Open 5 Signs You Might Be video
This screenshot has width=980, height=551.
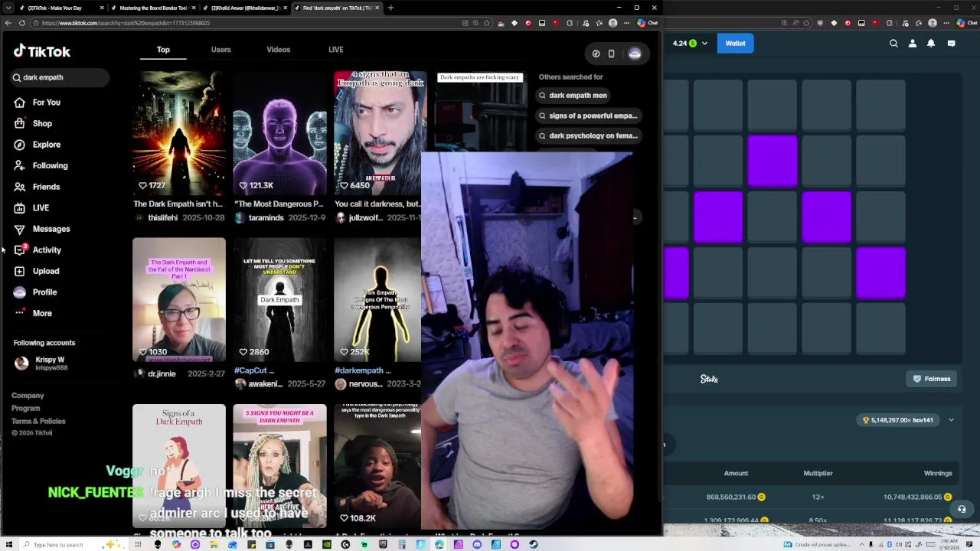pos(279,465)
